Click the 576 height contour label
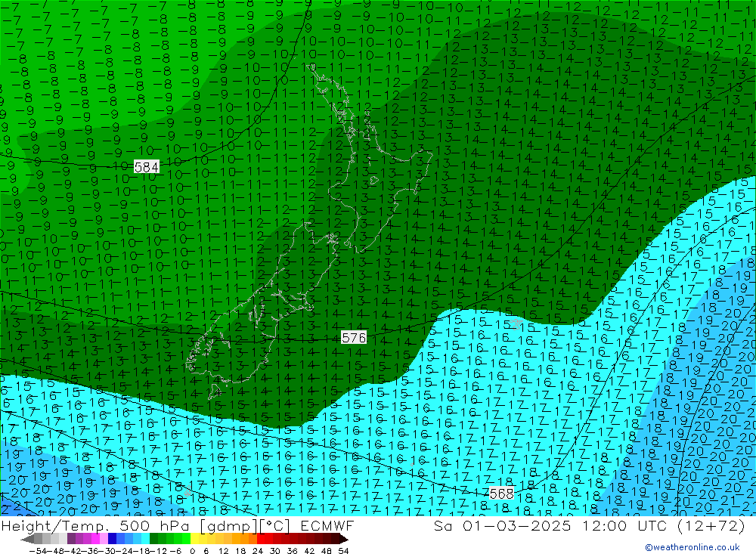 353,338
